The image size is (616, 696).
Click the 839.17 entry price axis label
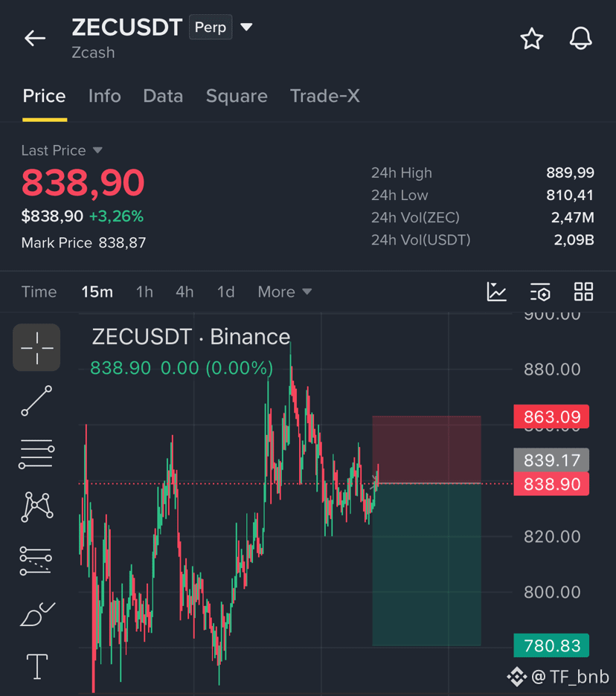[x=551, y=460]
